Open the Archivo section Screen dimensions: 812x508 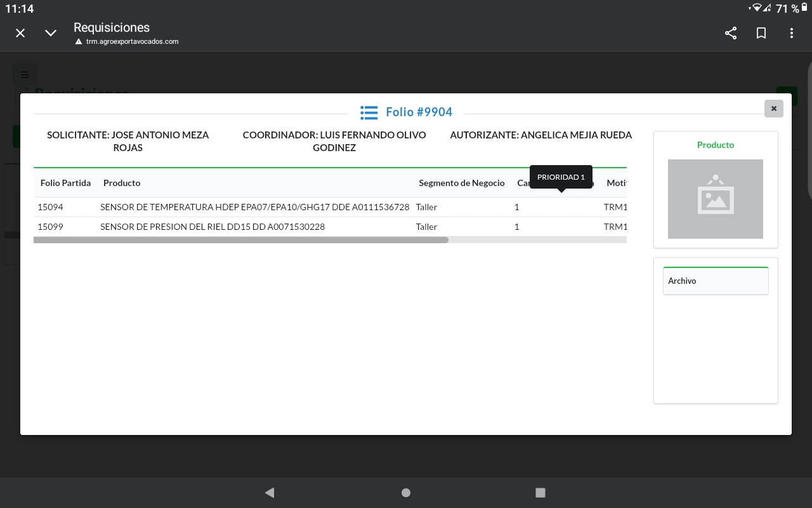[715, 281]
